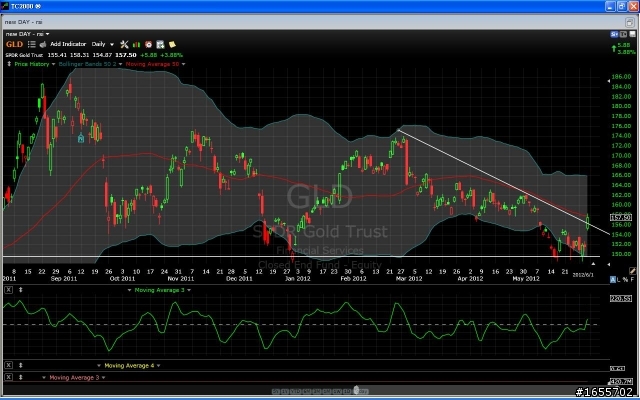Click the May 2012 label on time axis
Image resolution: width=640 pixels, height=400 pixels.
click(526, 278)
